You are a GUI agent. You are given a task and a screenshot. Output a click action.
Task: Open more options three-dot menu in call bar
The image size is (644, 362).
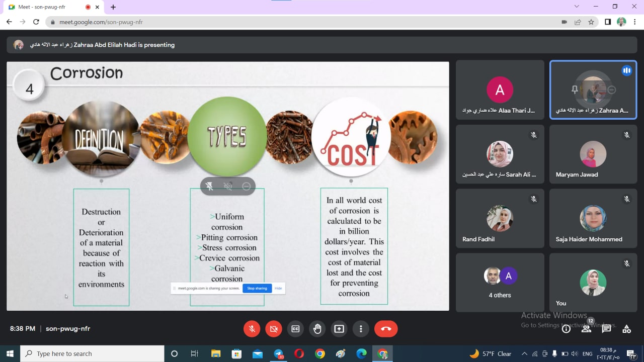(361, 329)
